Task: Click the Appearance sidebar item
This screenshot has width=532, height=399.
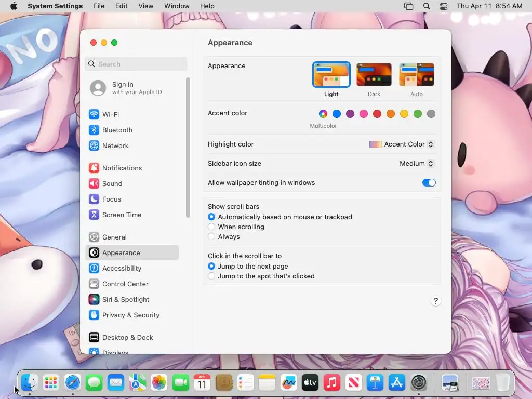Action: 131,253
